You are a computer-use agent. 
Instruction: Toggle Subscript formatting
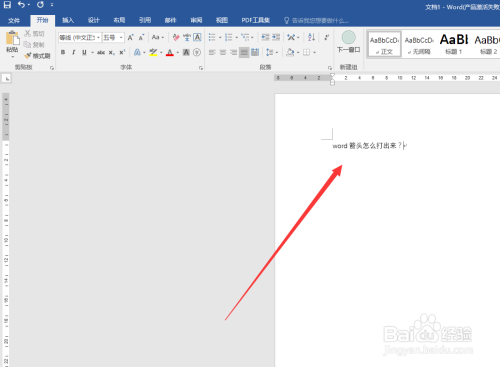(x=112, y=52)
